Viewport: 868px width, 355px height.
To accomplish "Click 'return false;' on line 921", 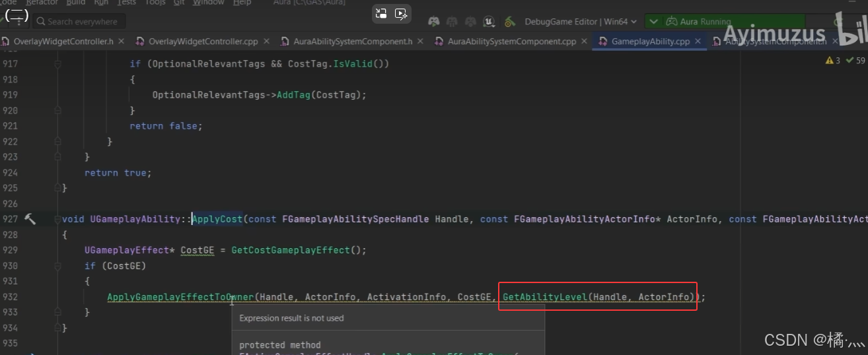I will tap(166, 126).
